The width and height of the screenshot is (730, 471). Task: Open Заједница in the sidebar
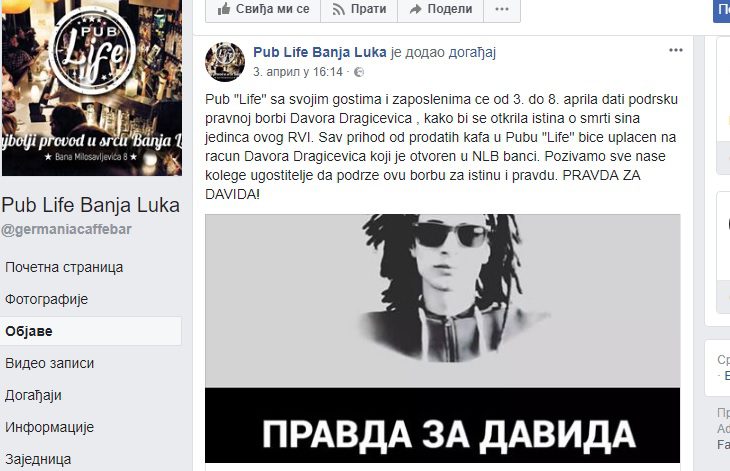(x=38, y=459)
